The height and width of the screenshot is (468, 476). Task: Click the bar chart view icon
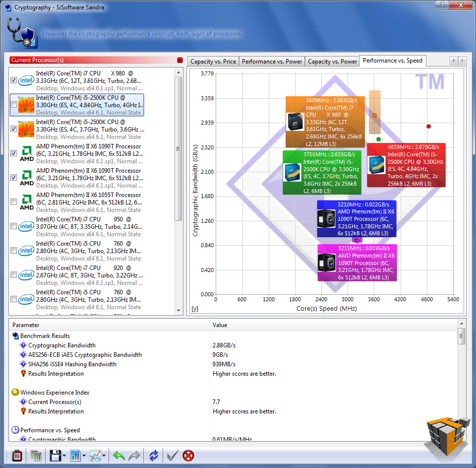[75, 456]
